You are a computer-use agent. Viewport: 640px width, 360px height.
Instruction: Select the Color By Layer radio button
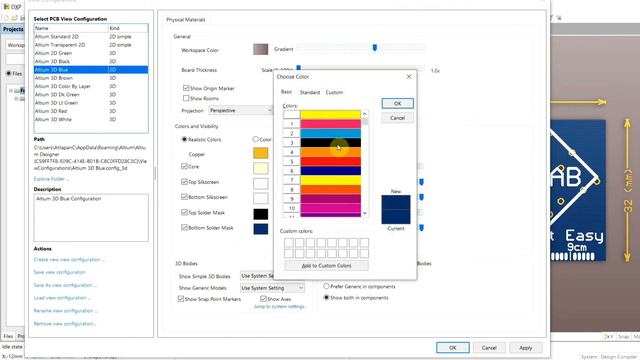(x=256, y=139)
